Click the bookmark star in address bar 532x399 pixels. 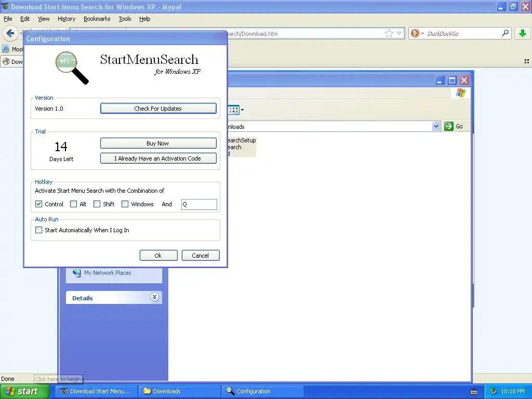pos(389,33)
